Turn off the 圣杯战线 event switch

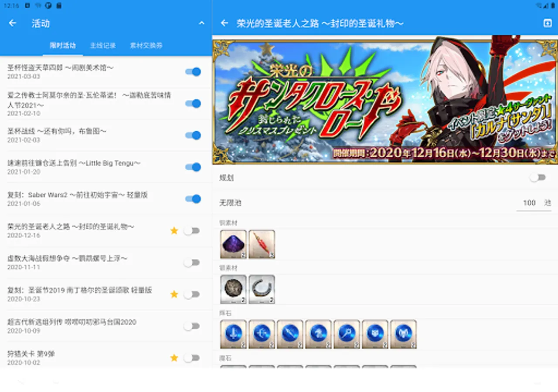pyautogui.click(x=193, y=135)
